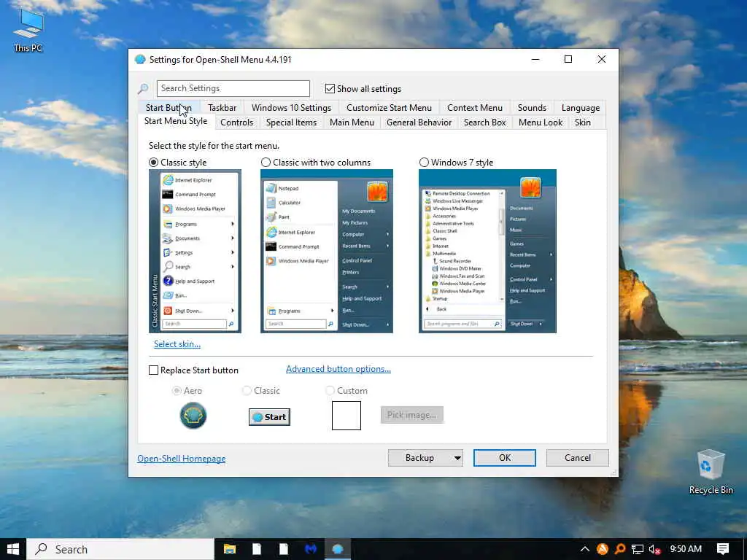The image size is (747, 560).
Task: Switch to the Taskbar tab
Action: tap(222, 108)
